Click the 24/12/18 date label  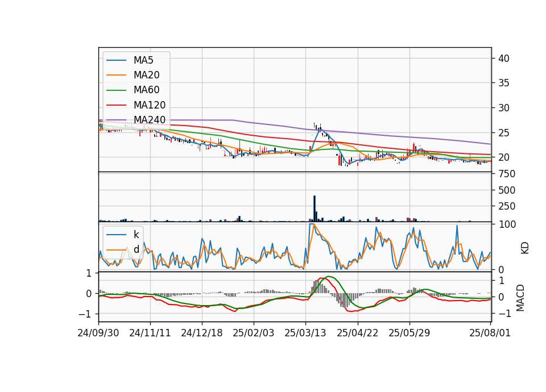coord(201,333)
